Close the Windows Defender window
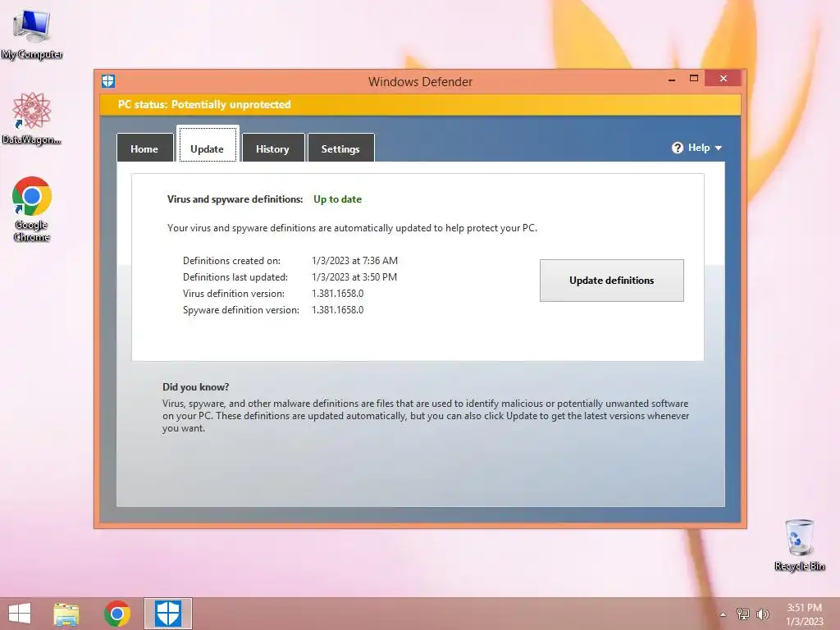Screen dimensions: 840x630 click(x=724, y=79)
